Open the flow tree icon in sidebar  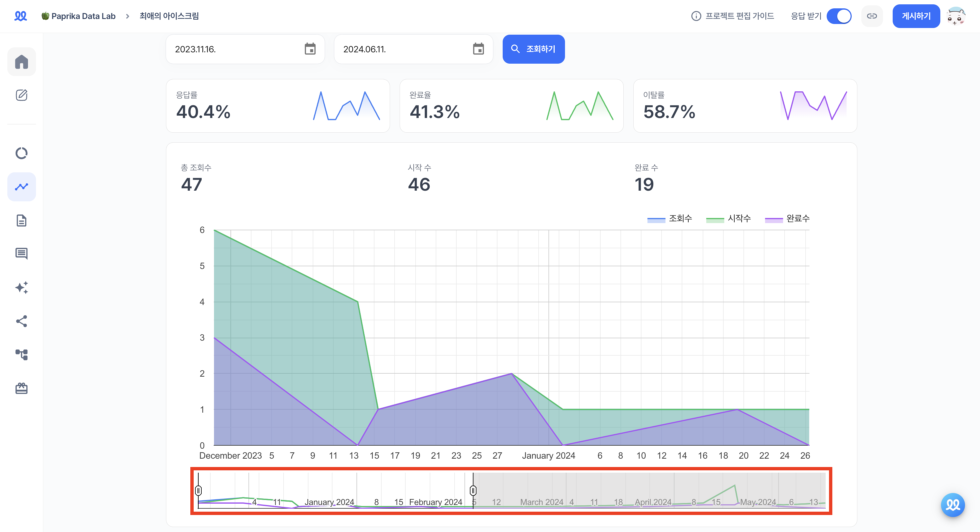point(21,355)
